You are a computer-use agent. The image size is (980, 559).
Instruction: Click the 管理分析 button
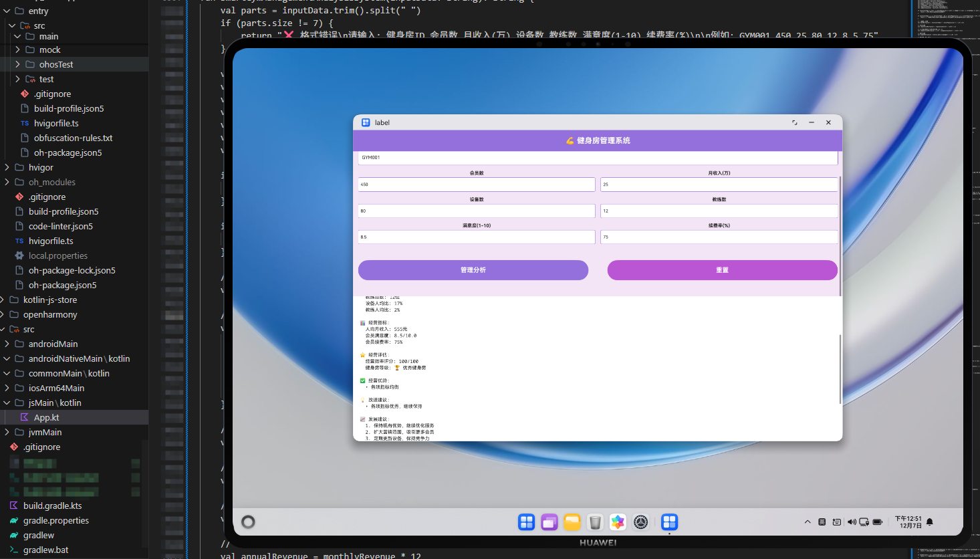click(473, 270)
